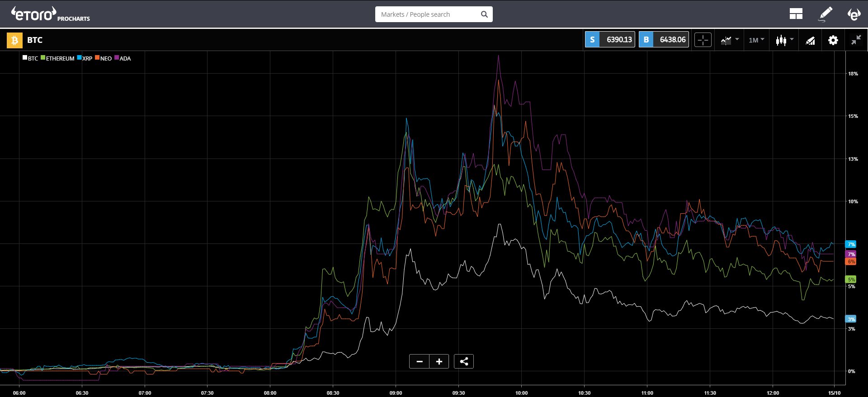Screen dimensions: 868x397
Task: Open the chart studies and indicators tool
Action: coord(810,41)
